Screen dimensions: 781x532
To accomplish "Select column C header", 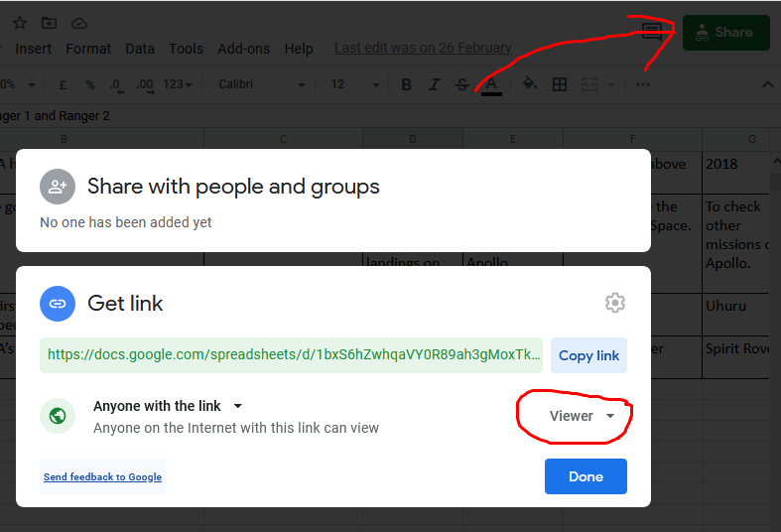I will [x=284, y=139].
